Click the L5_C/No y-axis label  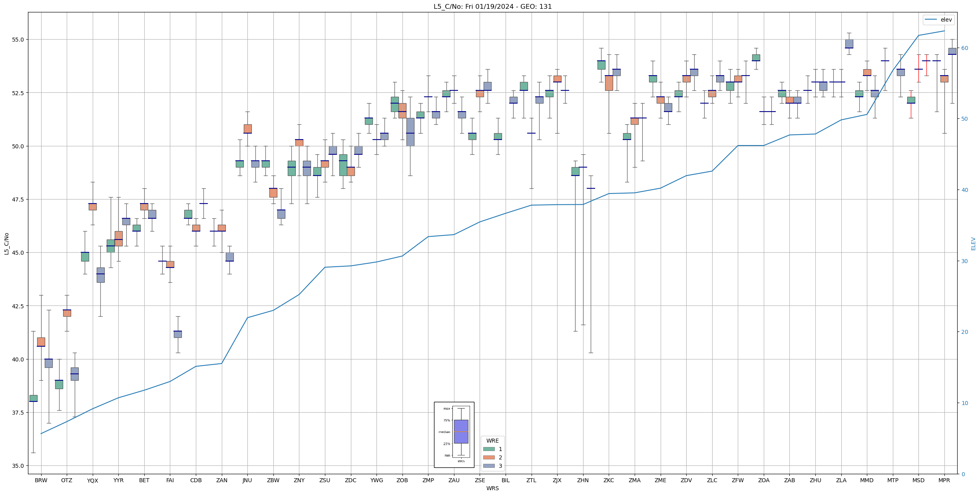pos(6,244)
